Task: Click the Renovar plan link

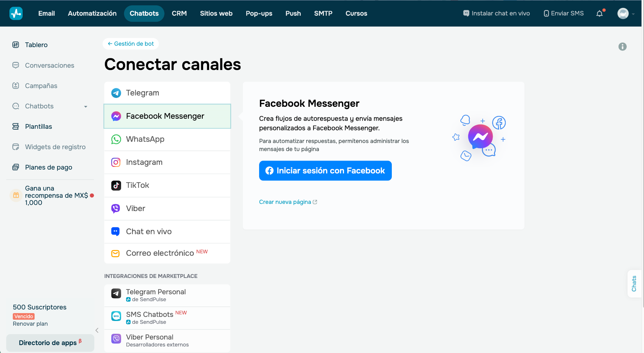Action: click(x=30, y=324)
